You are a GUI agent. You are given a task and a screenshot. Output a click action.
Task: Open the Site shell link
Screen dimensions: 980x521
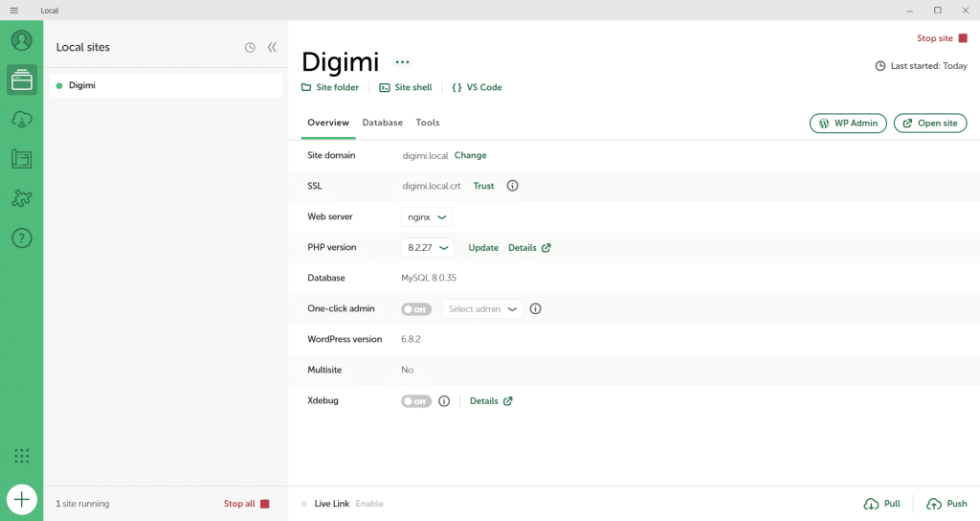pos(406,87)
